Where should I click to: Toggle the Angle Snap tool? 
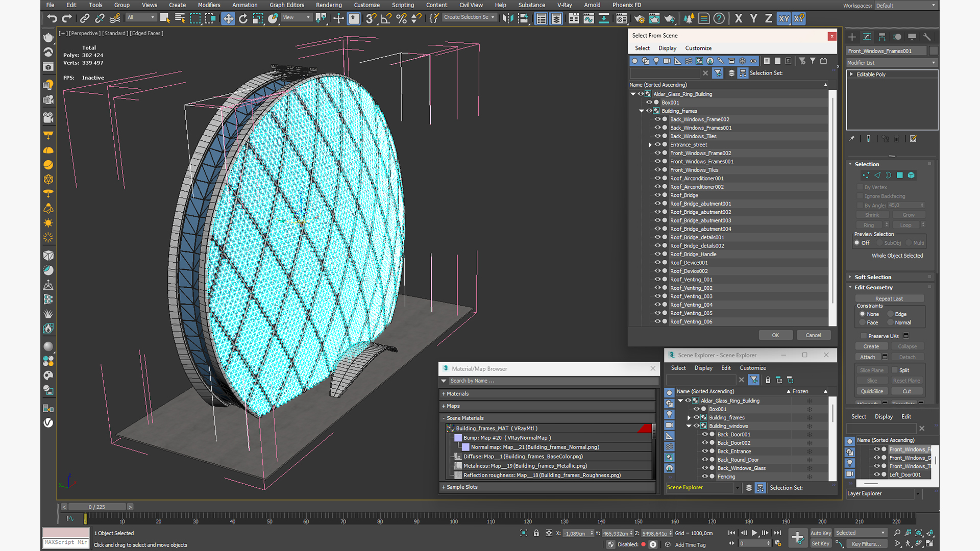coord(386,19)
